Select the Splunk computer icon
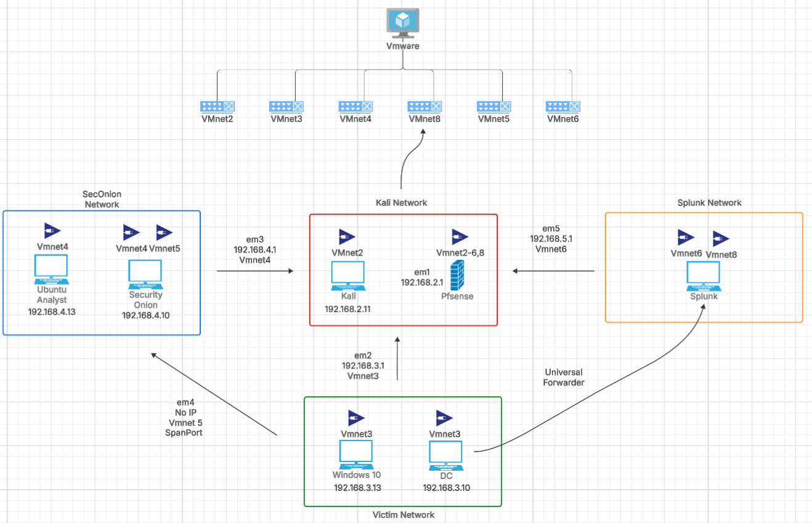 pos(704,277)
